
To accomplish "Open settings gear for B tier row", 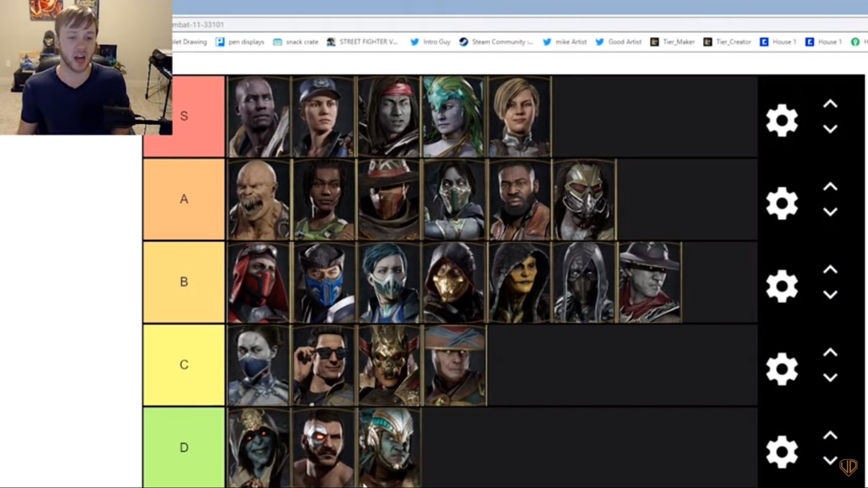I will click(x=782, y=286).
